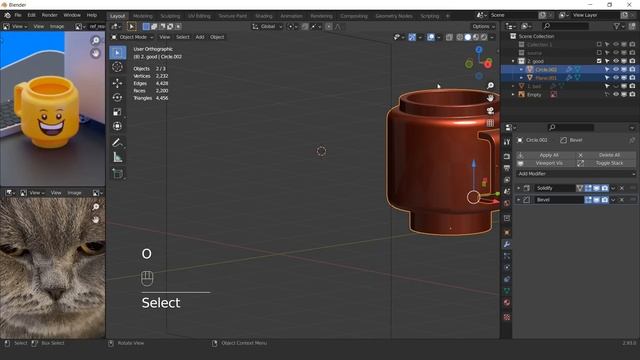Toggle the camera view icon in viewport
Screen dimensions: 640x360
[x=490, y=111]
